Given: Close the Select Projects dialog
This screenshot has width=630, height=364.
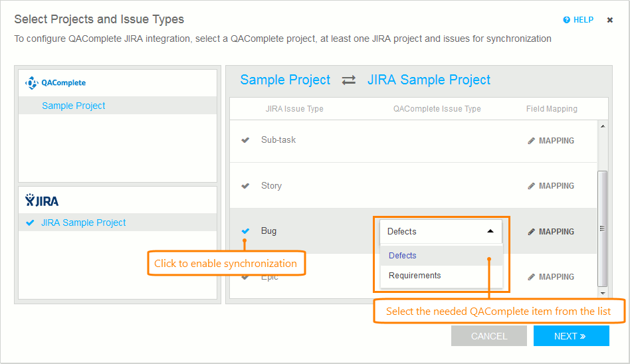Looking at the screenshot, I should click(x=610, y=20).
